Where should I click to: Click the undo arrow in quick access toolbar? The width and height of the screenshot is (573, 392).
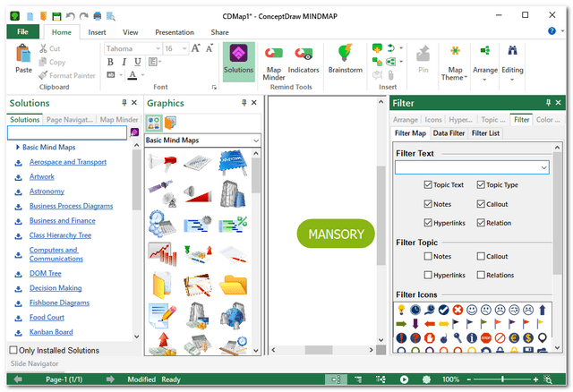[x=70, y=16]
